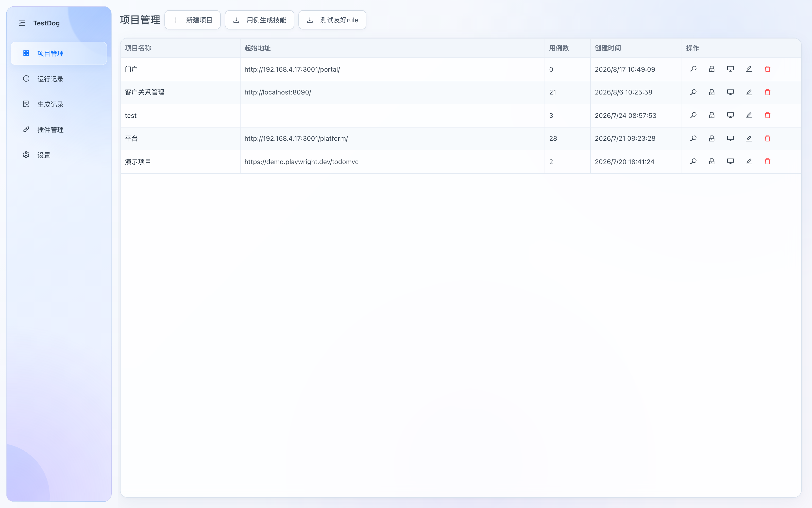Click the timestamp 2026/7/21 09:23:28
Screen dimensions: 812x508
(625, 138)
